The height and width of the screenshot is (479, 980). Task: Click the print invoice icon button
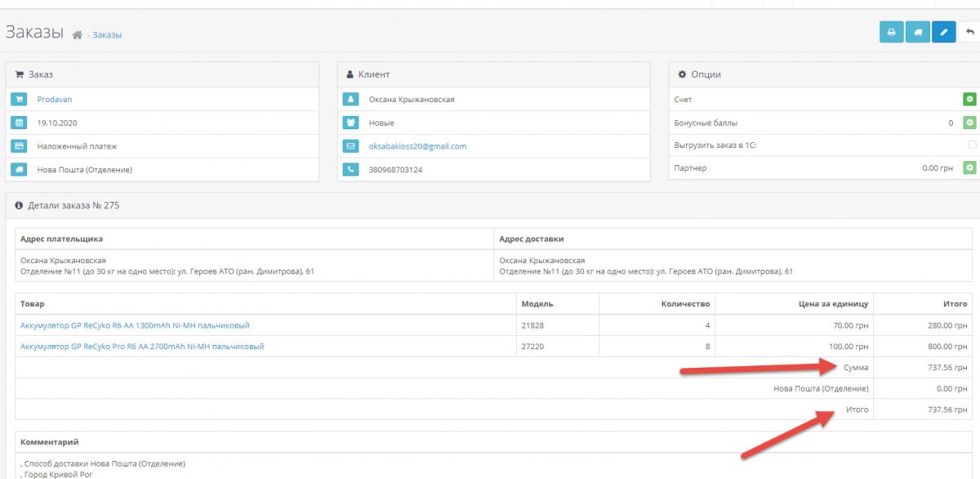[891, 33]
